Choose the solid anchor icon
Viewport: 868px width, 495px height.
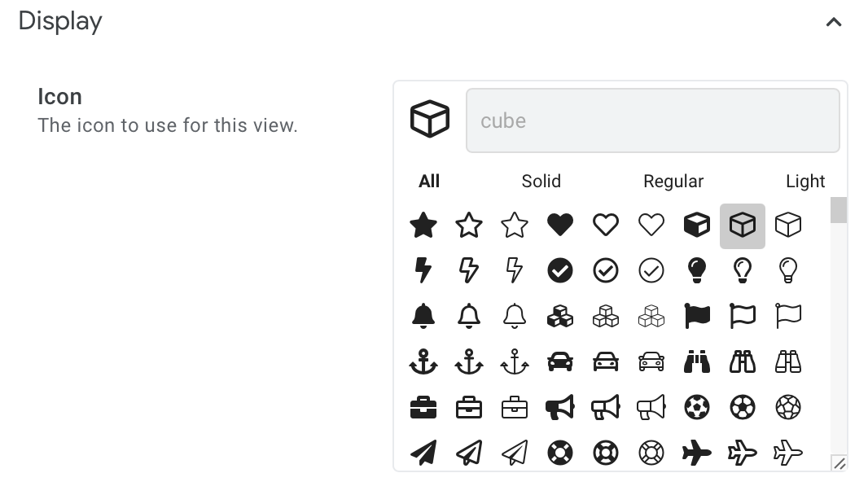423,361
